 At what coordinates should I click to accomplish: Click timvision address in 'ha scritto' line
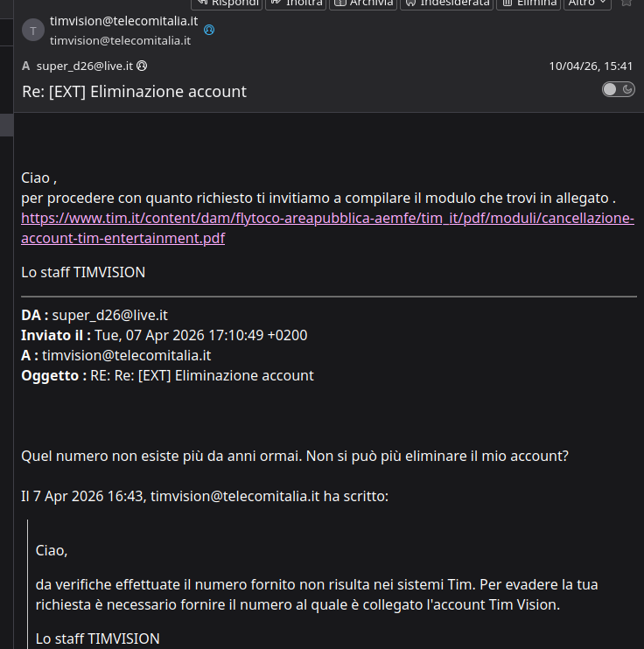pyautogui.click(x=234, y=496)
